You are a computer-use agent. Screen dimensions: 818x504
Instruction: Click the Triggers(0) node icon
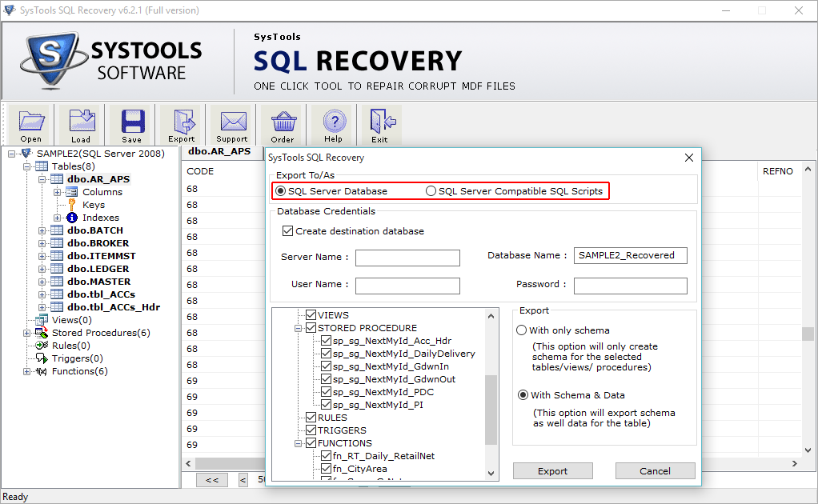pyautogui.click(x=41, y=358)
